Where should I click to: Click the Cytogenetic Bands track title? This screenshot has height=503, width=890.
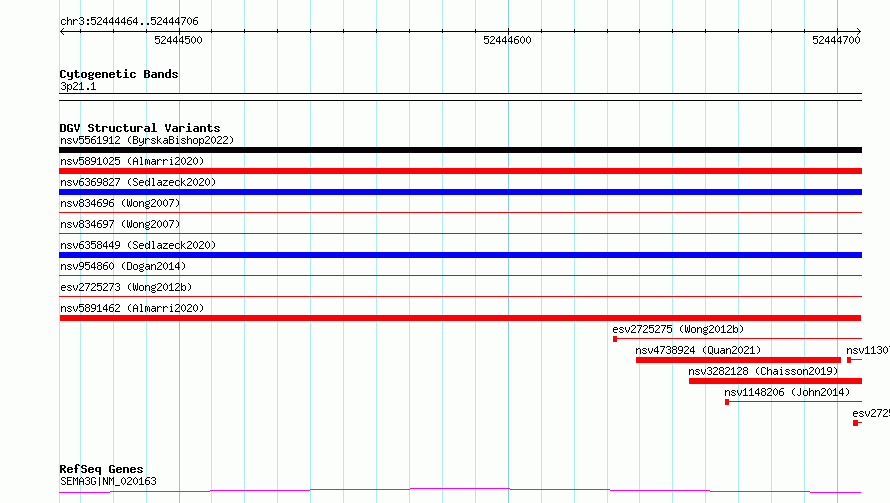pyautogui.click(x=119, y=74)
